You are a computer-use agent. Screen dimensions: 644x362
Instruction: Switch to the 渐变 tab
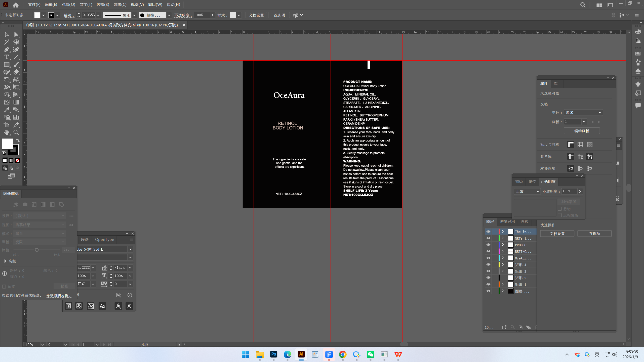click(x=532, y=182)
